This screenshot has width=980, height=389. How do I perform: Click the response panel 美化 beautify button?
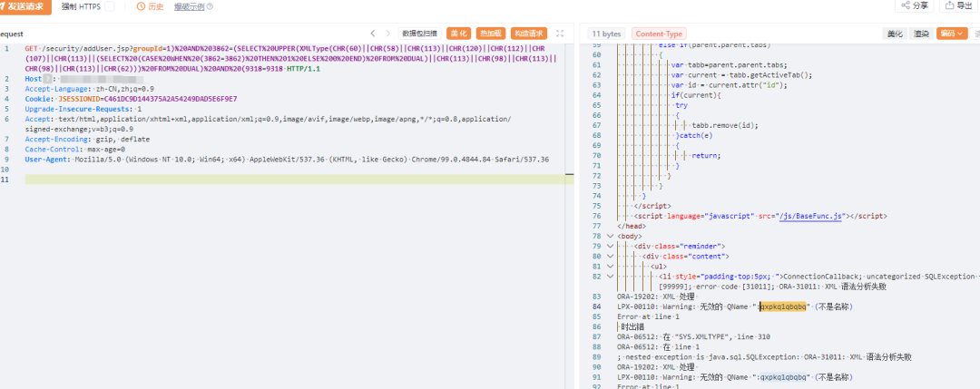[895, 34]
